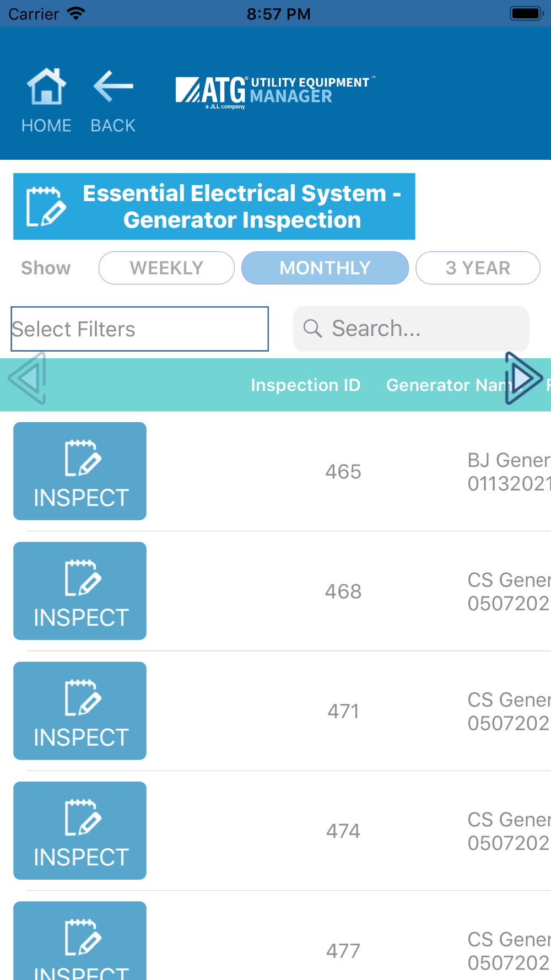Image resolution: width=551 pixels, height=980 pixels.
Task: Tap the ATG Utility Equipment Manager logo
Action: point(274,91)
